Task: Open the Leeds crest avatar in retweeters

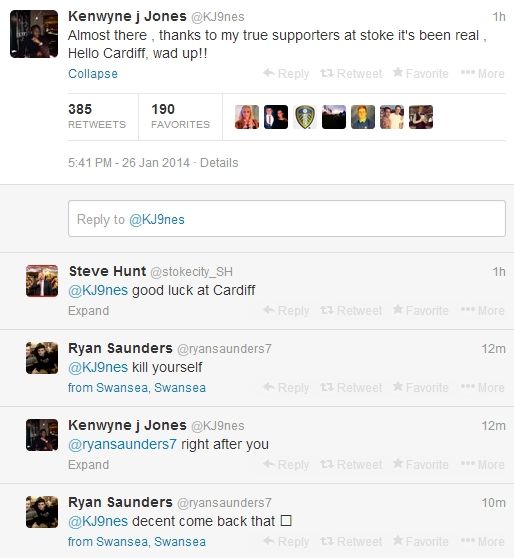Action: 305,117
